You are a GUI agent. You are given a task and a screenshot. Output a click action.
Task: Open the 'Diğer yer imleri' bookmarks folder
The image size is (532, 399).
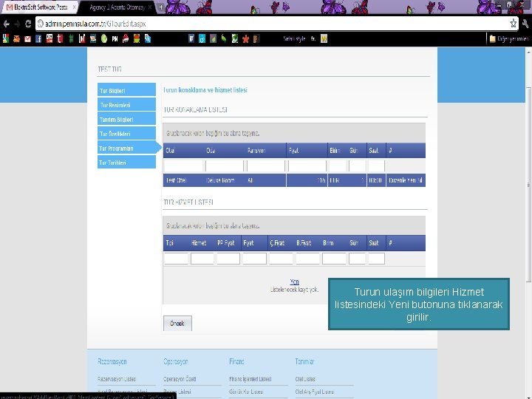coord(509,39)
